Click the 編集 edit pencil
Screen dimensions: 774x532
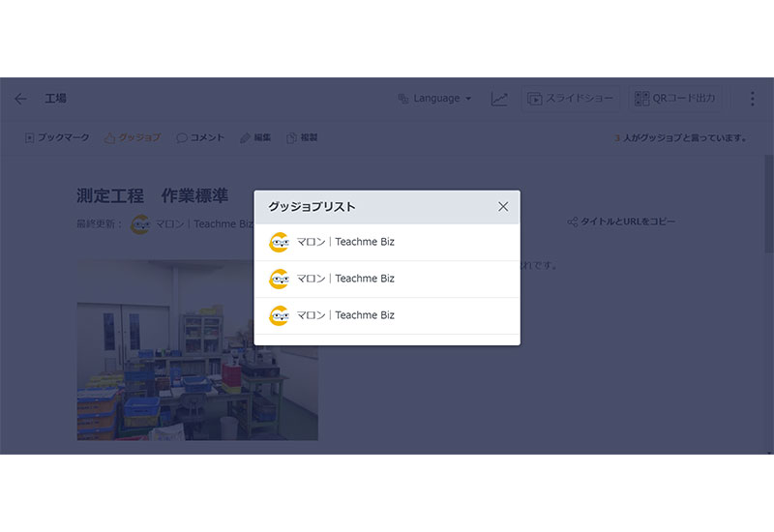255,138
